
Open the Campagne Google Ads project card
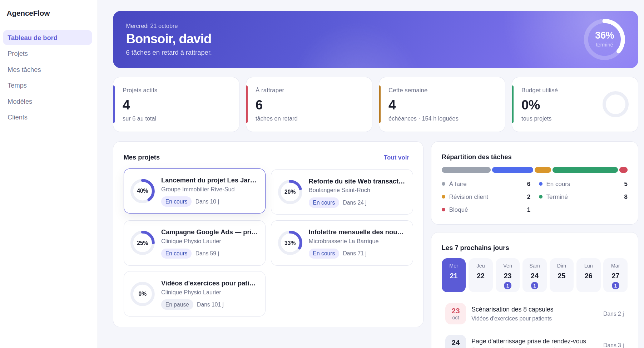tap(194, 243)
